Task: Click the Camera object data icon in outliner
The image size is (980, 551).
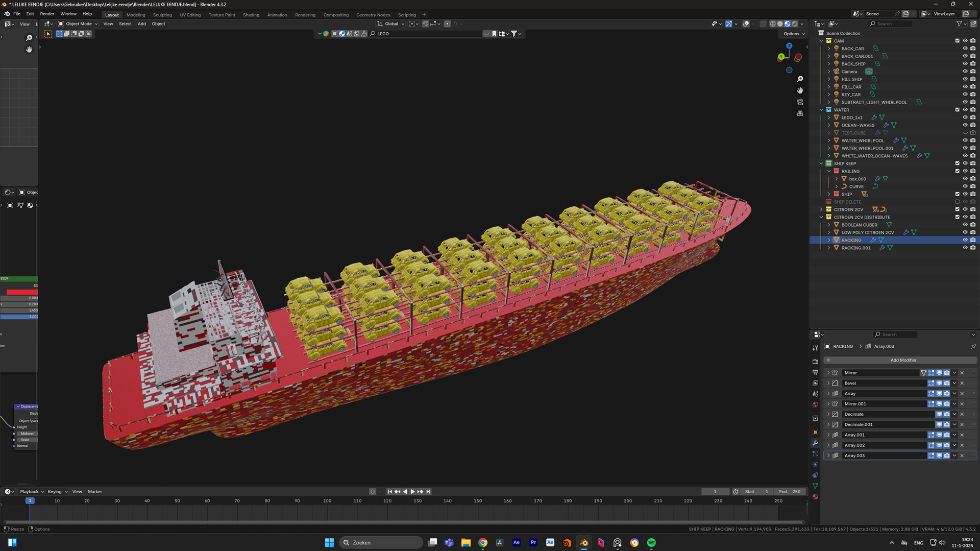Action: coord(869,71)
